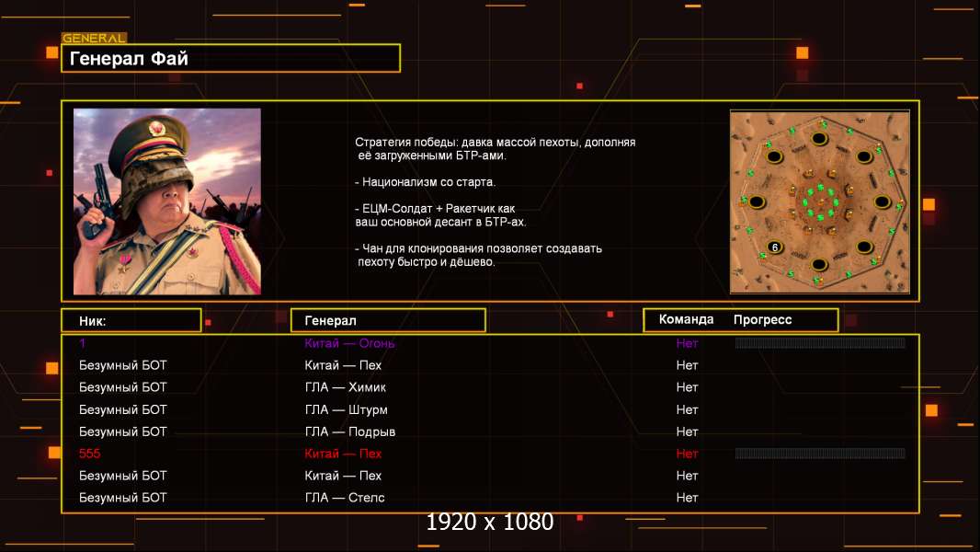Image resolution: width=980 pixels, height=552 pixels.
Task: Select the purple player name '1'
Action: point(83,343)
